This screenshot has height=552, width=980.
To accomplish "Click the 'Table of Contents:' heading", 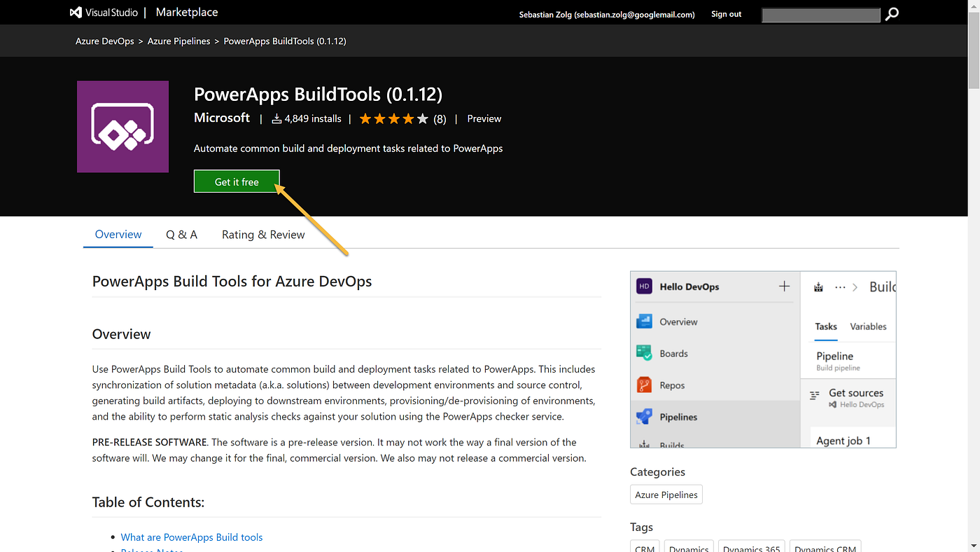I will tap(148, 502).
